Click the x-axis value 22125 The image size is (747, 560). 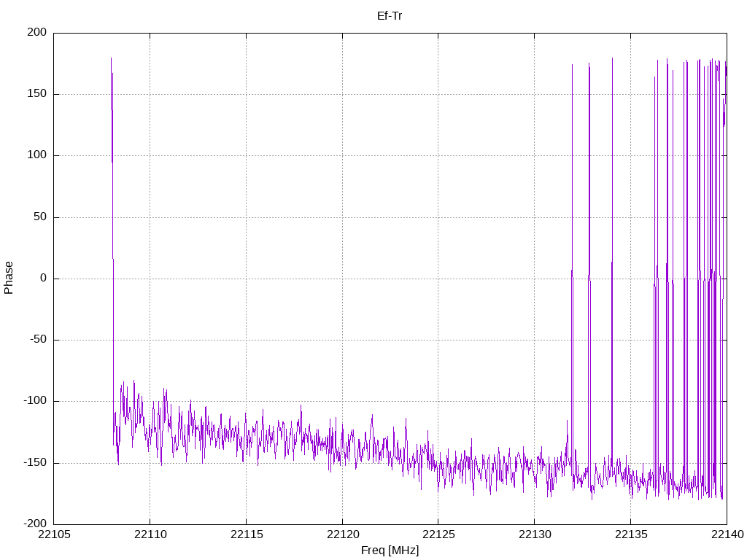pos(438,534)
